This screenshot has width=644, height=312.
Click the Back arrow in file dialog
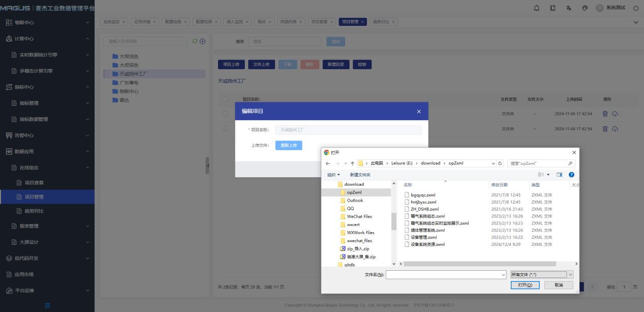[328, 163]
